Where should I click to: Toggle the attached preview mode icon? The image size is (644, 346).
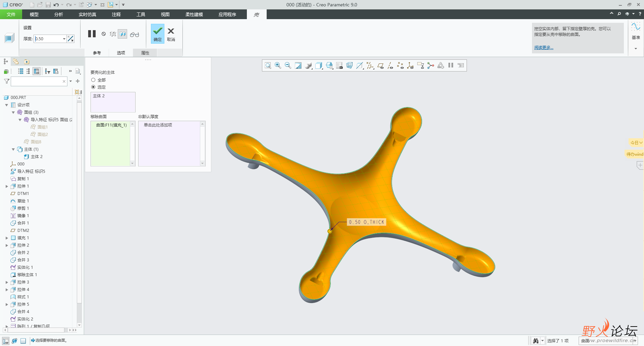pyautogui.click(x=123, y=34)
